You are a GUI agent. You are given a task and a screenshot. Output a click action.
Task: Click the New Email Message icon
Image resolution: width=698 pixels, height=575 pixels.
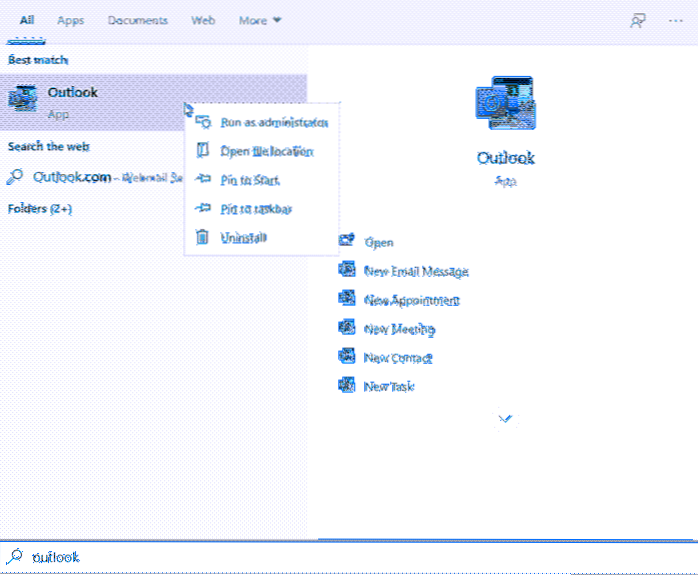click(x=348, y=270)
